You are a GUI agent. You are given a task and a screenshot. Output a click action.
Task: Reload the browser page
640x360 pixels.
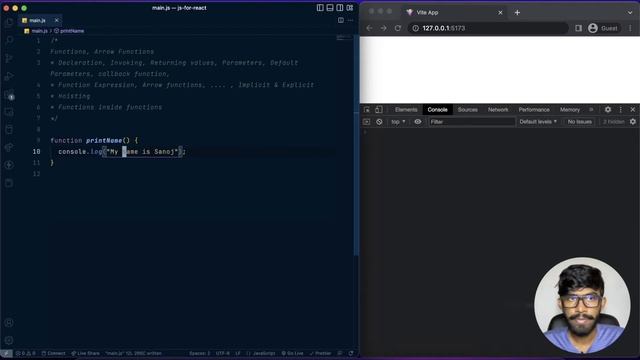[398, 28]
